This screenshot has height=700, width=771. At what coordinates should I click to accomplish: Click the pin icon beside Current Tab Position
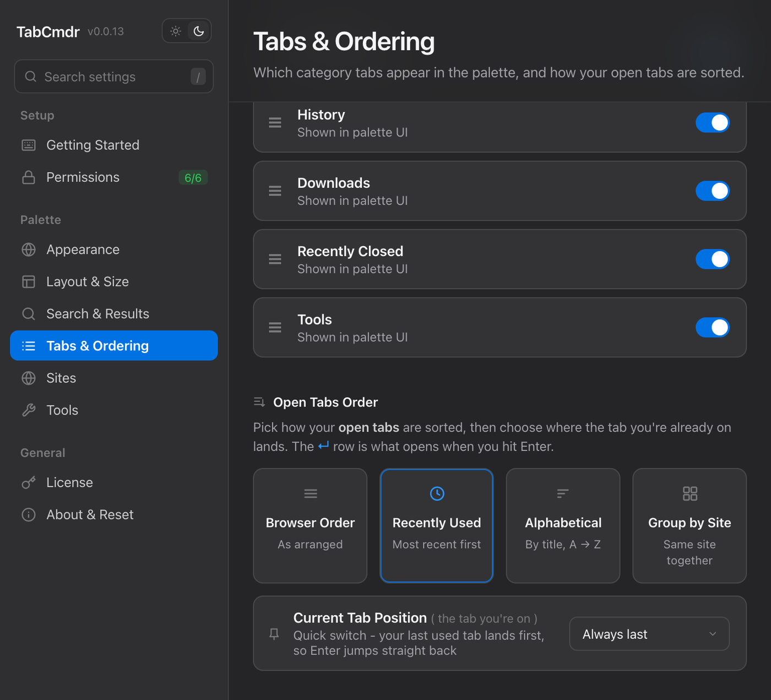click(x=274, y=634)
